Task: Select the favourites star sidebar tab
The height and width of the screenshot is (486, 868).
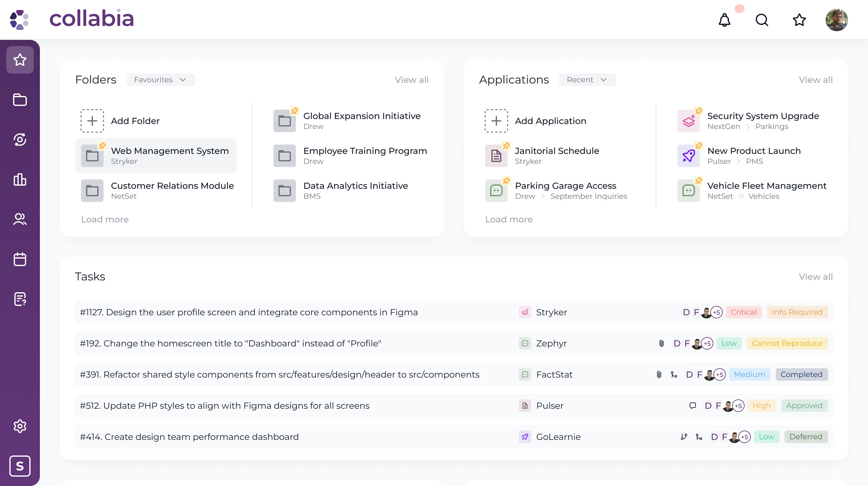Action: [x=20, y=60]
